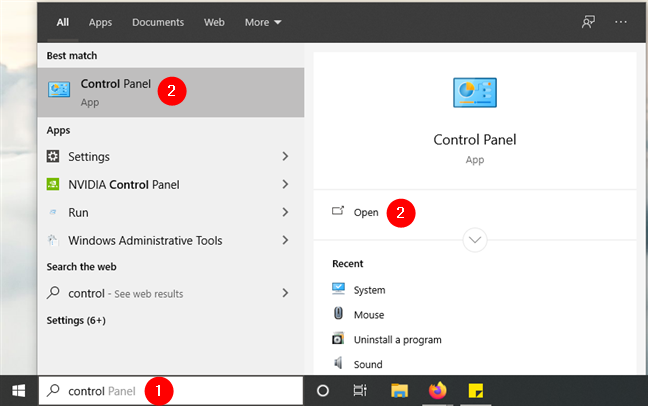Switch to the Web search tab
648x406 pixels.
[x=214, y=22]
